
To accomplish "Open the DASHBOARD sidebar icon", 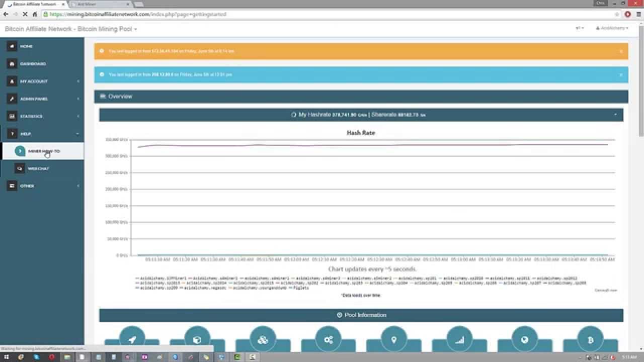I will (x=12, y=64).
